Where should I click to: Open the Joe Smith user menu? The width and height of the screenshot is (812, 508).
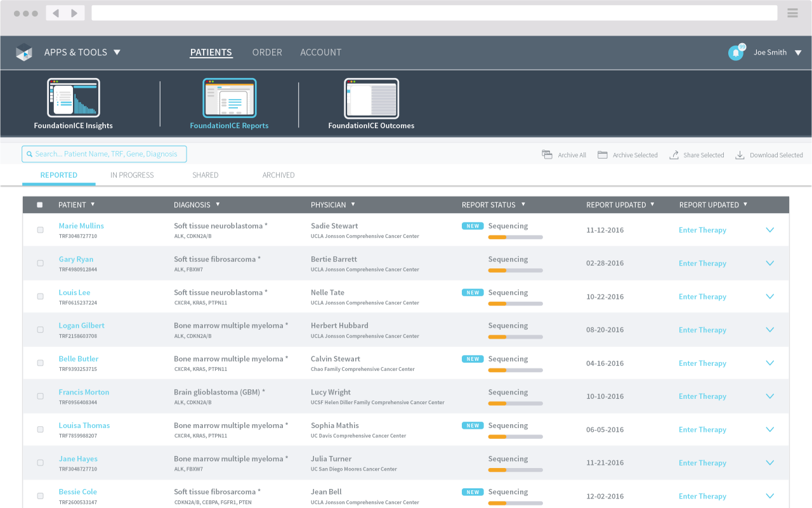(x=777, y=53)
